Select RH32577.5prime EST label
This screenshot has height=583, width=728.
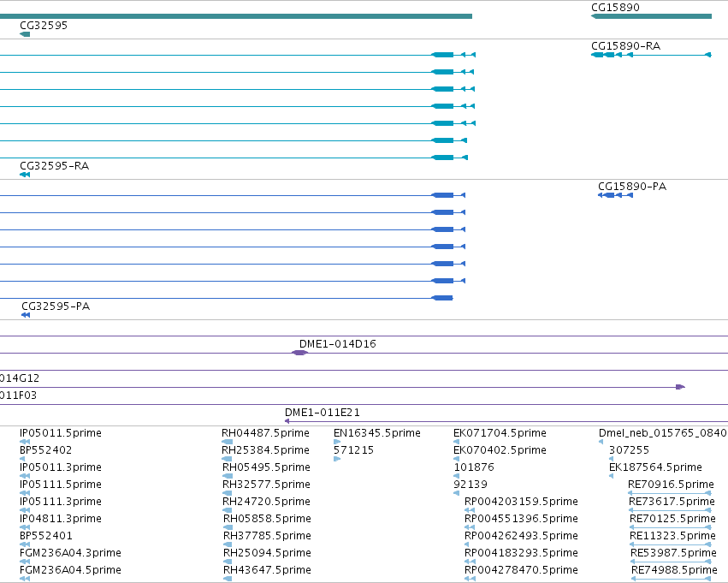click(x=267, y=485)
